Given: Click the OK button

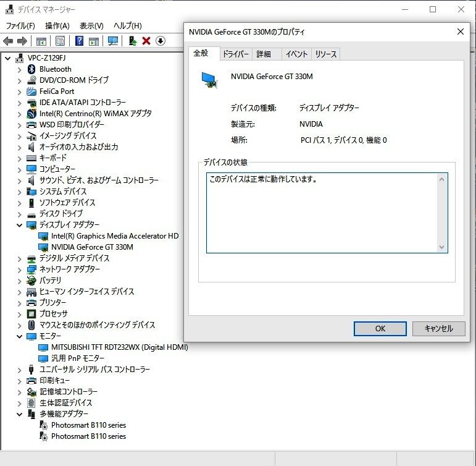Looking at the screenshot, I should tap(380, 329).
